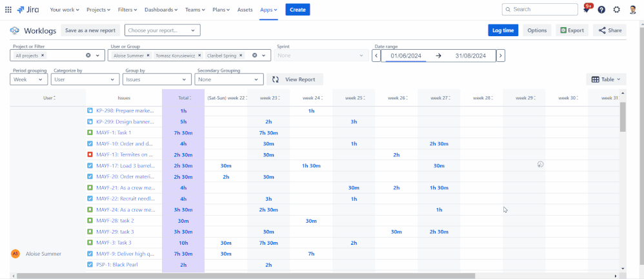Open the Group by Issues dropdown
This screenshot has height=279, width=644.
tap(157, 79)
